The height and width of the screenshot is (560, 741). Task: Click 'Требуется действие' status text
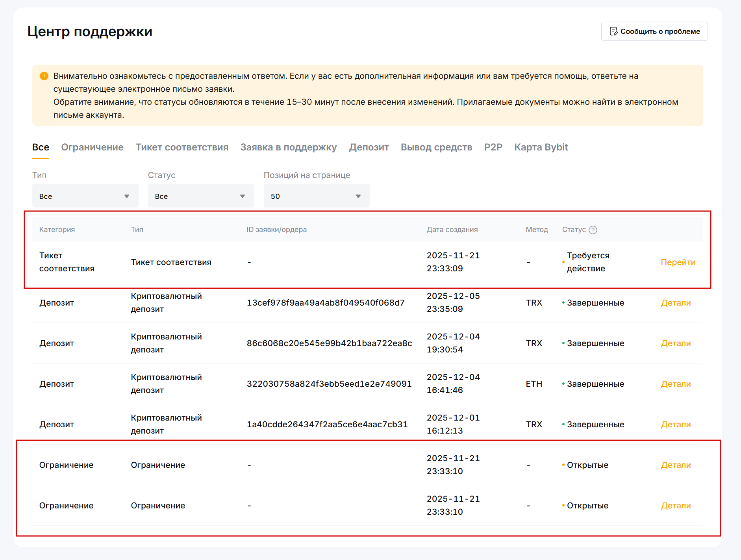(x=588, y=262)
